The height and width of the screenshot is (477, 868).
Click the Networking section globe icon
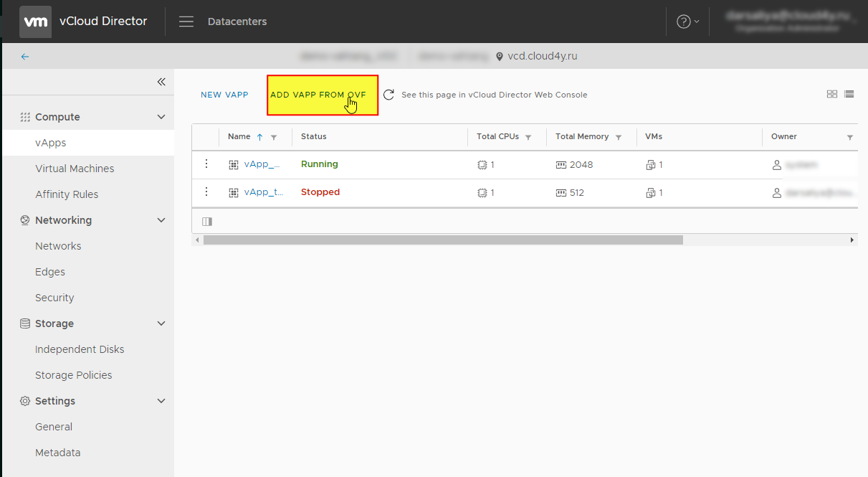pyautogui.click(x=25, y=220)
